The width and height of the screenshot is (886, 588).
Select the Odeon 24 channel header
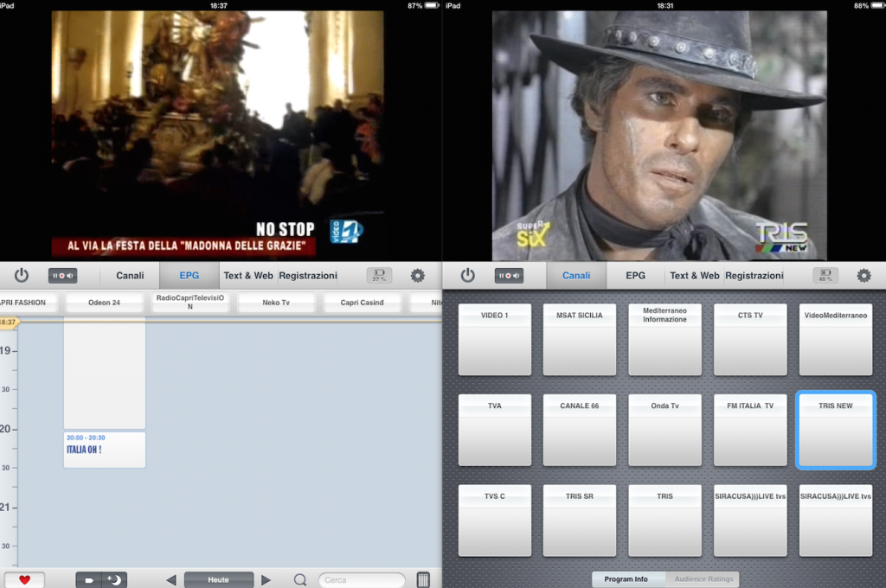point(104,302)
